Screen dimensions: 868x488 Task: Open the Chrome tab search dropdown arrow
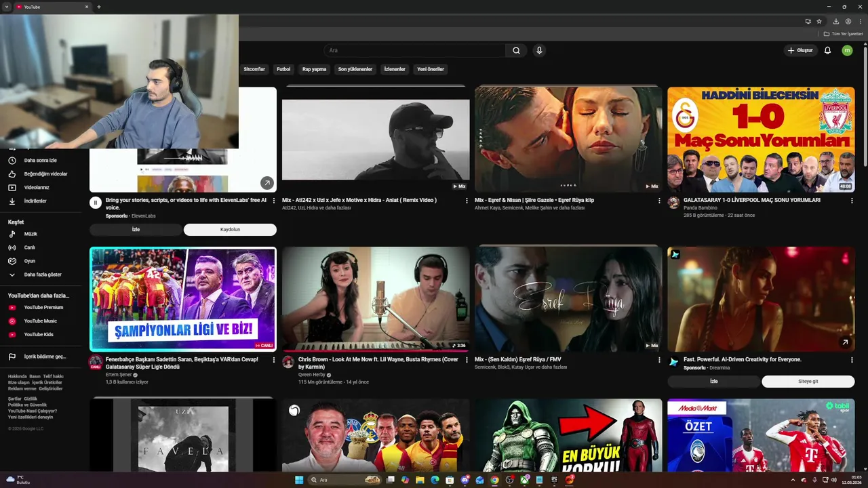click(x=6, y=7)
